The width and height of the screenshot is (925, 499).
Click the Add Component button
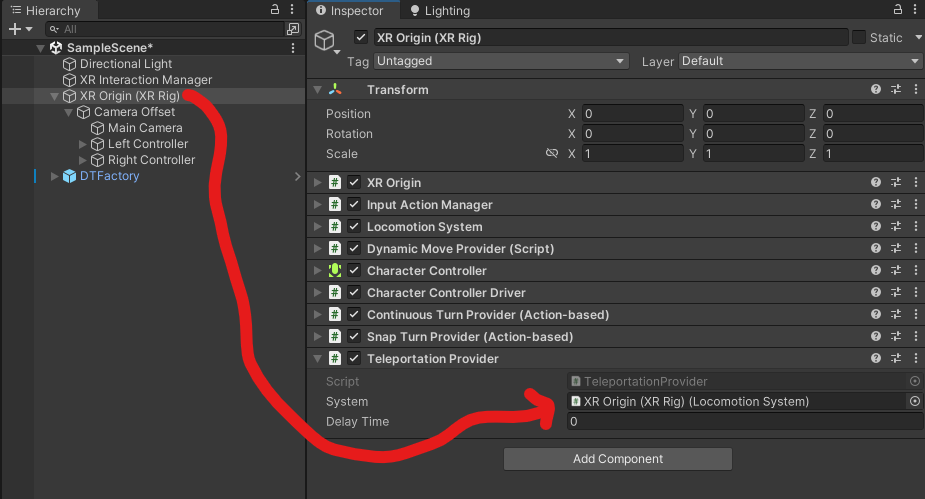coord(618,458)
